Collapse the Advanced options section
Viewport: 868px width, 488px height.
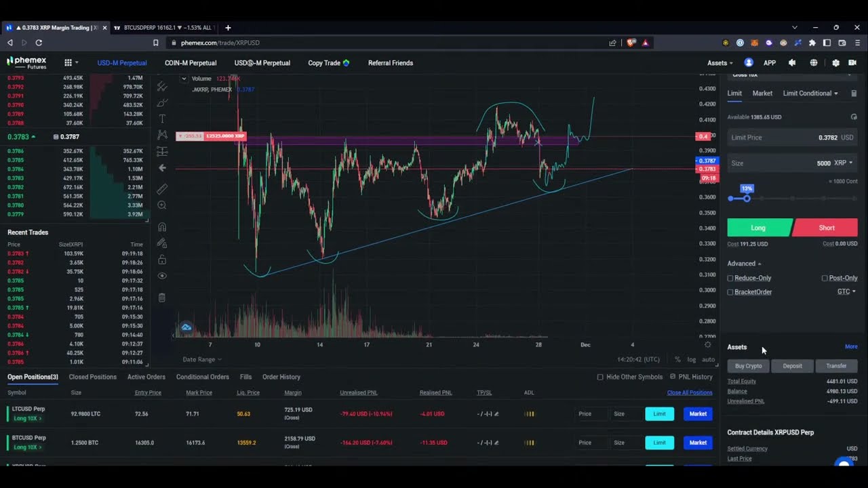pos(744,264)
